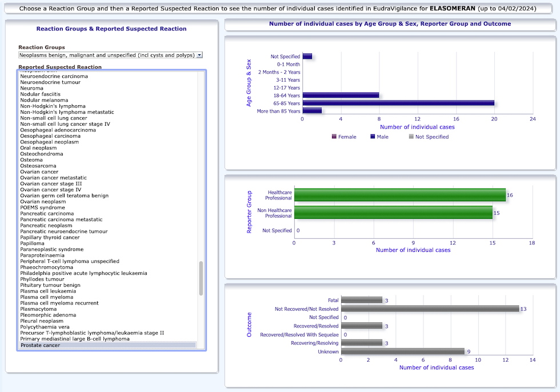Viewport: 560px width, 392px height.
Task: Choose Plasma cell leukaemia
Action: [x=48, y=291]
